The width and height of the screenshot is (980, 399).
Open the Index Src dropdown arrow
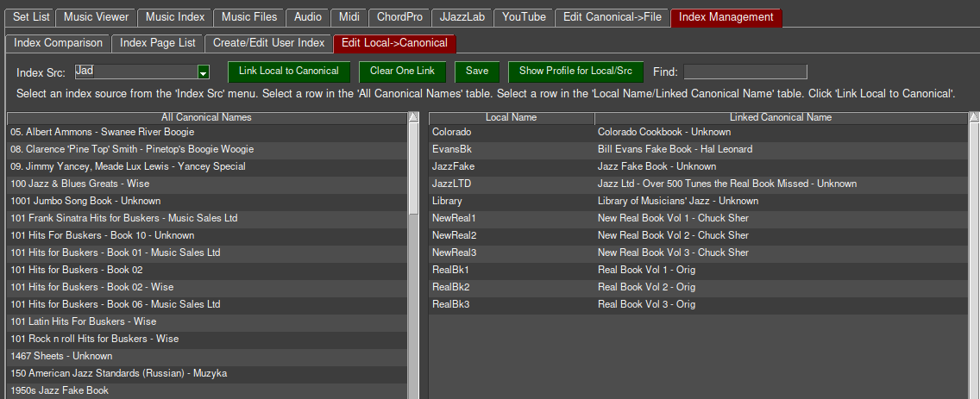click(x=204, y=72)
